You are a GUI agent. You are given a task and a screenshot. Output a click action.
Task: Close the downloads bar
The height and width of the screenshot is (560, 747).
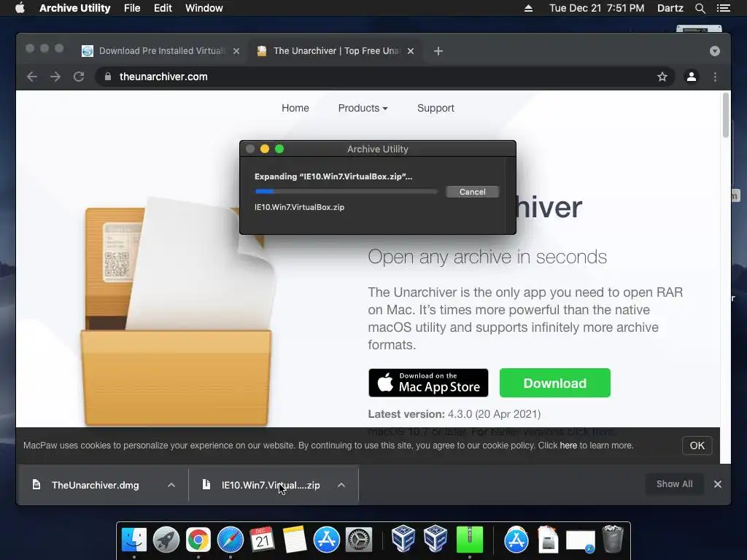(718, 484)
